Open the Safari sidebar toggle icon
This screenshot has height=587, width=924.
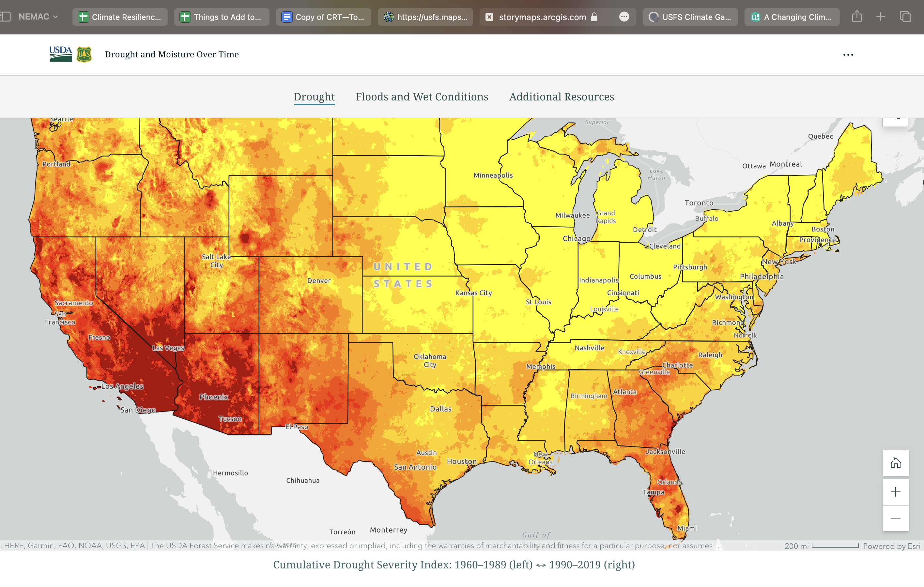(x=5, y=17)
